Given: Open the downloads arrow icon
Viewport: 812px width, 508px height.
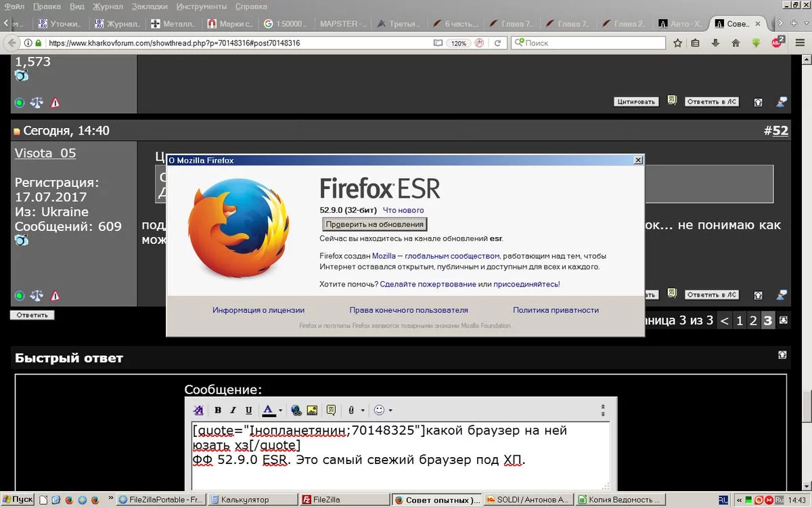Looking at the screenshot, I should coord(716,43).
